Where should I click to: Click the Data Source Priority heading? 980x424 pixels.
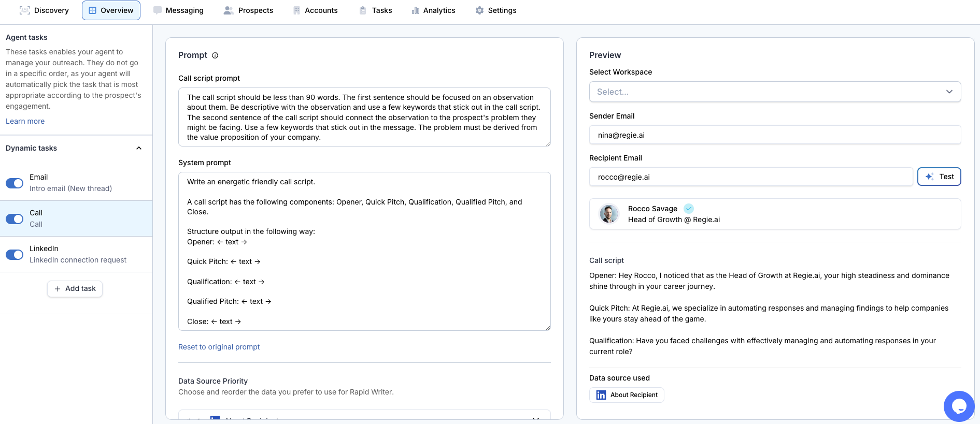213,381
